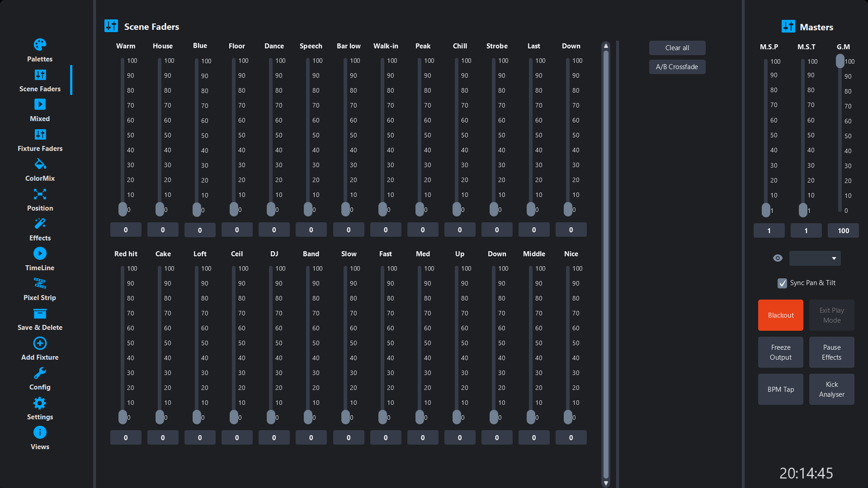868x488 pixels.
Task: Click the Strobe scene fader handle
Action: [494, 209]
